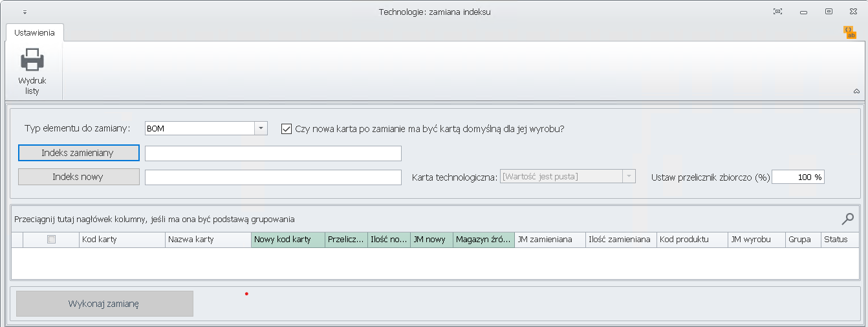Sort by the Nazwa karty column header
The height and width of the screenshot is (327, 868).
click(208, 240)
